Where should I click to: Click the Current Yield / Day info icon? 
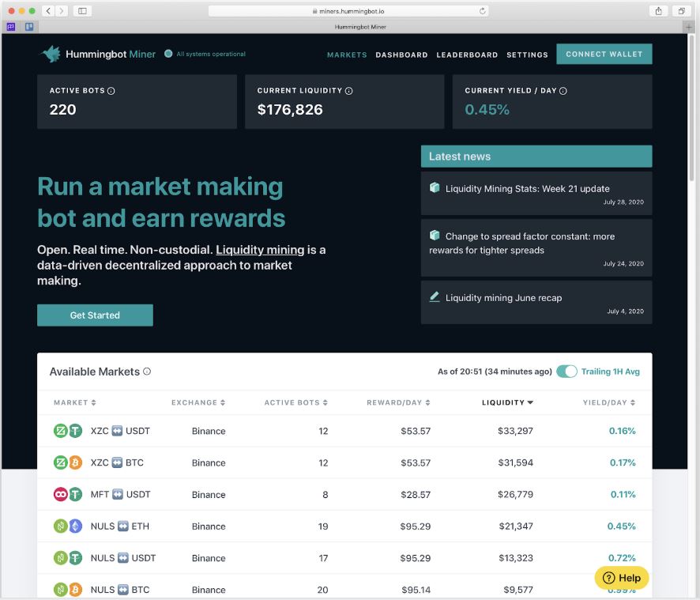coord(563,91)
